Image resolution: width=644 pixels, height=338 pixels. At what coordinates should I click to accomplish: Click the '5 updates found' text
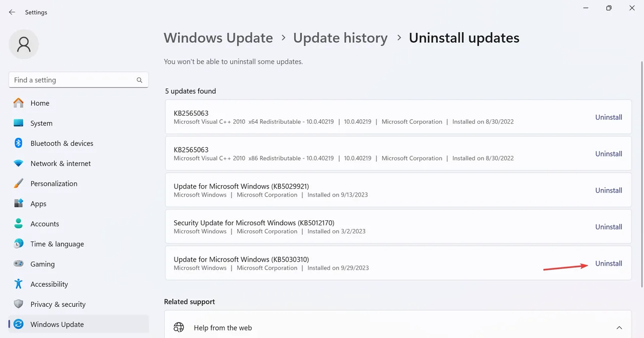pyautogui.click(x=191, y=91)
